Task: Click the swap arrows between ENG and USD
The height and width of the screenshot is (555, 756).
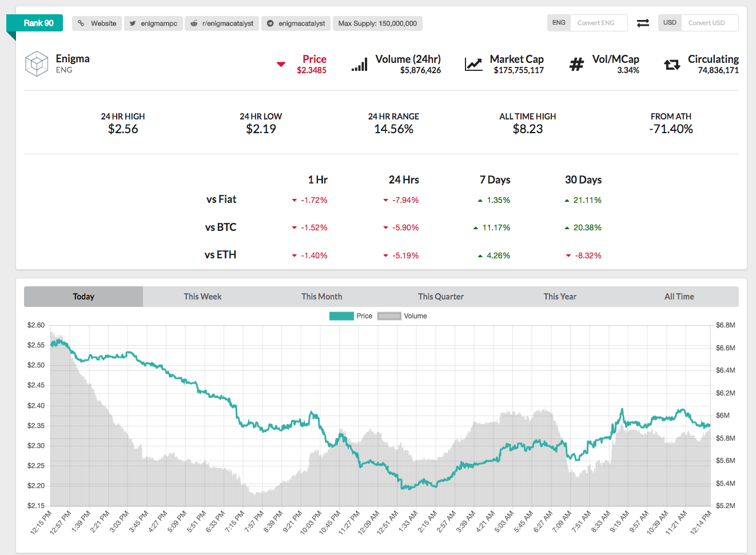Action: [x=643, y=23]
